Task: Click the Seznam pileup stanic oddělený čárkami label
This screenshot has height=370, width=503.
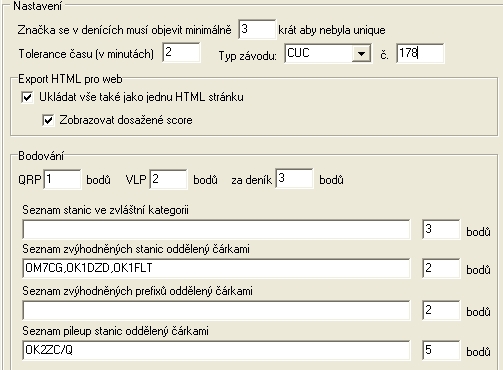Action: tap(115, 331)
